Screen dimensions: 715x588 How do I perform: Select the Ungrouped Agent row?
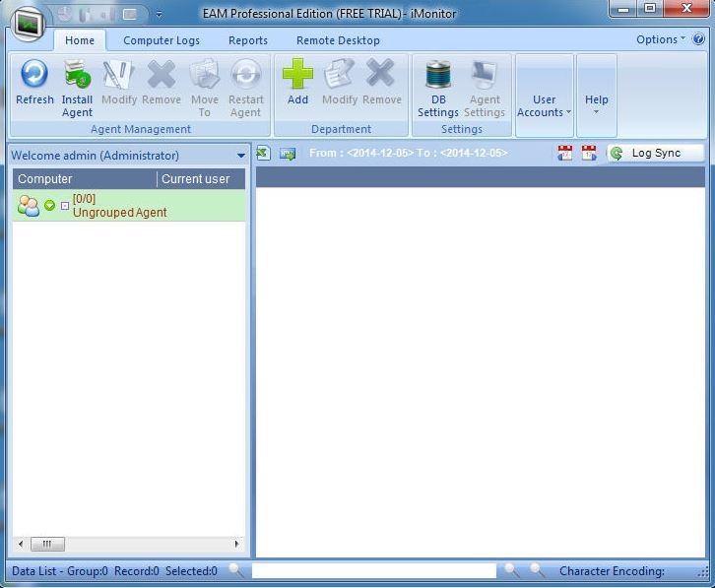coord(129,206)
